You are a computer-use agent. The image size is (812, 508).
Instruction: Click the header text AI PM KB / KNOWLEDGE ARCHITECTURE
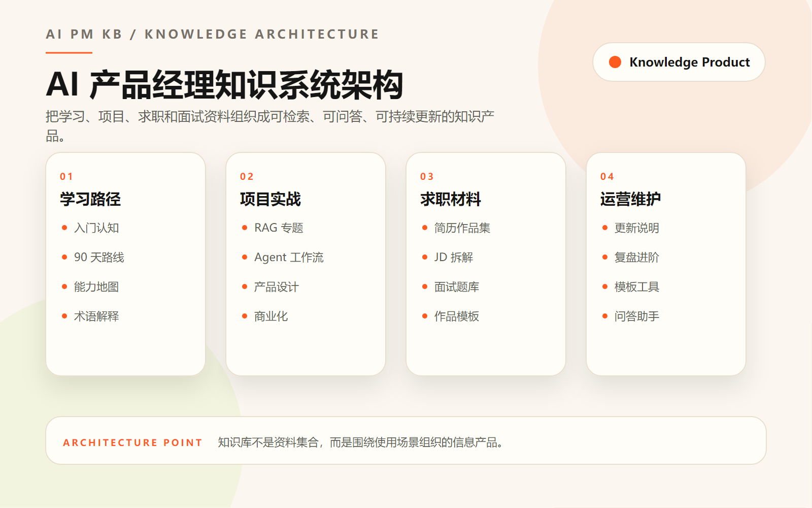pos(212,34)
